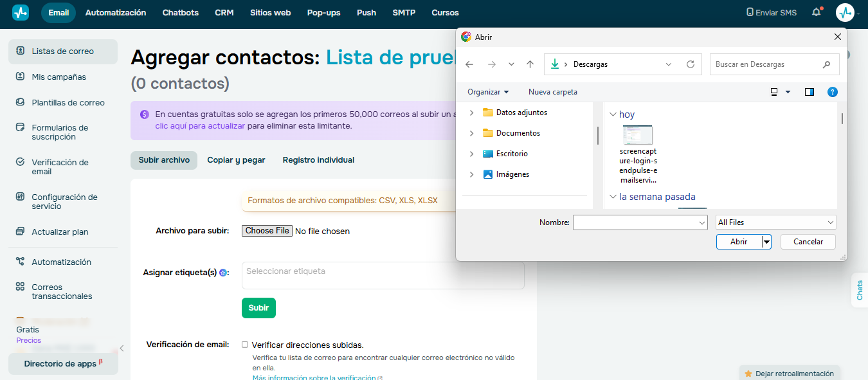Open the notifications bell
Viewport: 868px width, 380px height.
click(x=817, y=12)
